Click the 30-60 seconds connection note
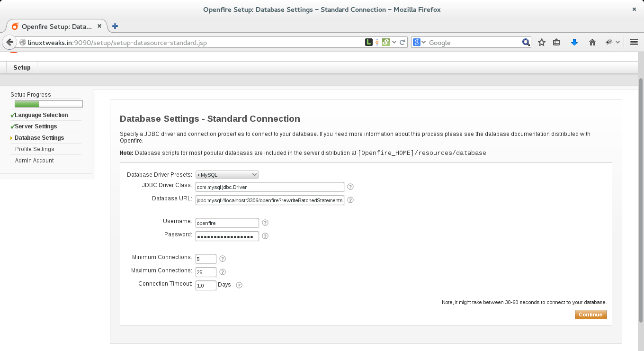Viewport: 644px width, 351px height. pos(524,302)
